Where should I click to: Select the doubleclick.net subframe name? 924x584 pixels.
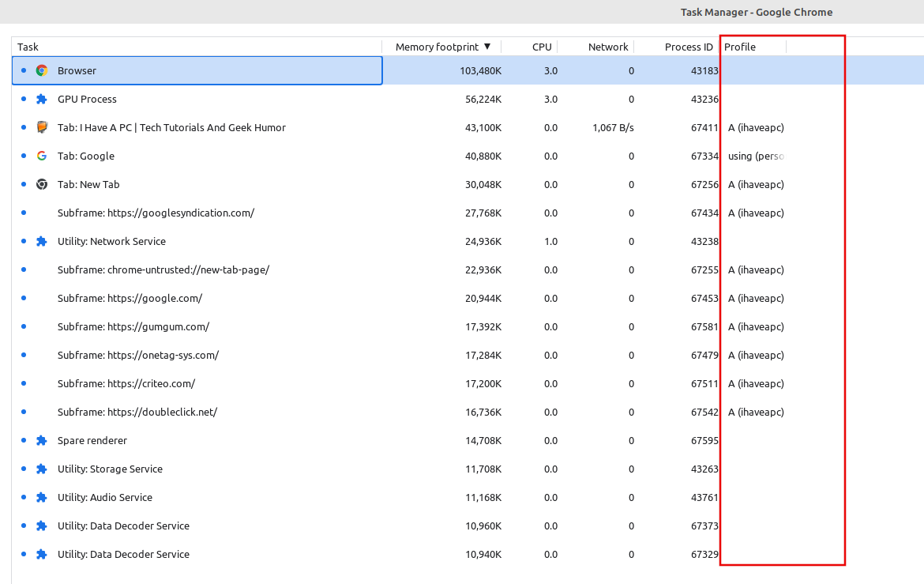point(137,412)
